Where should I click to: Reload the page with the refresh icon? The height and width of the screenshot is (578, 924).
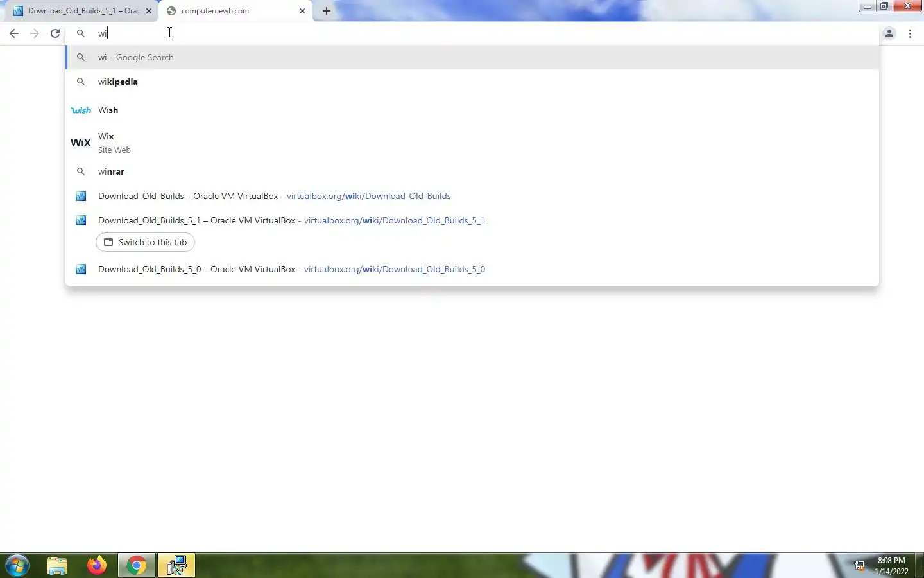55,33
